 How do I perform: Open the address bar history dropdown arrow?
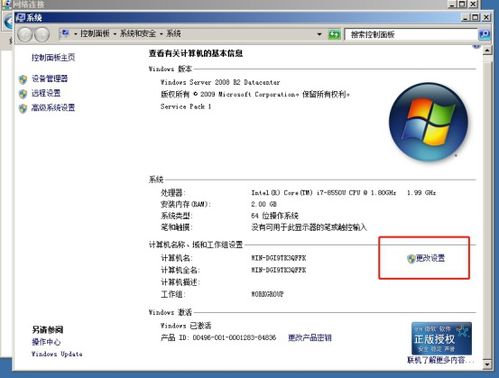click(319, 34)
